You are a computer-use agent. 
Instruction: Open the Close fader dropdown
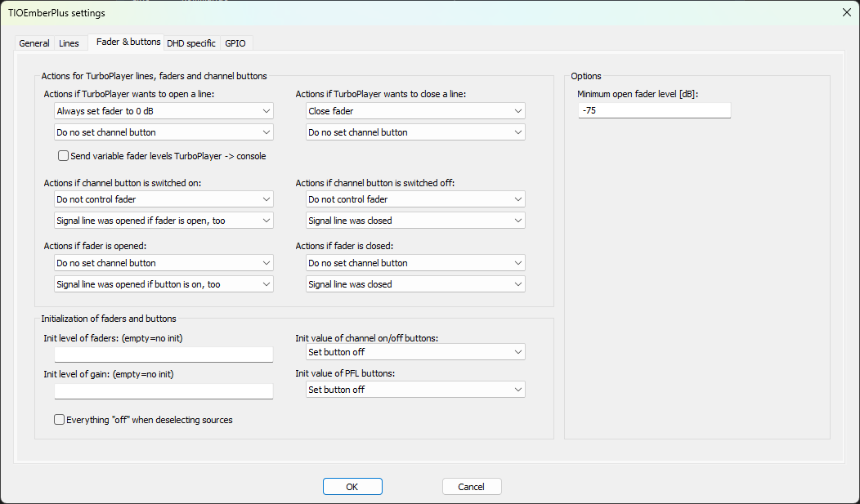click(416, 110)
